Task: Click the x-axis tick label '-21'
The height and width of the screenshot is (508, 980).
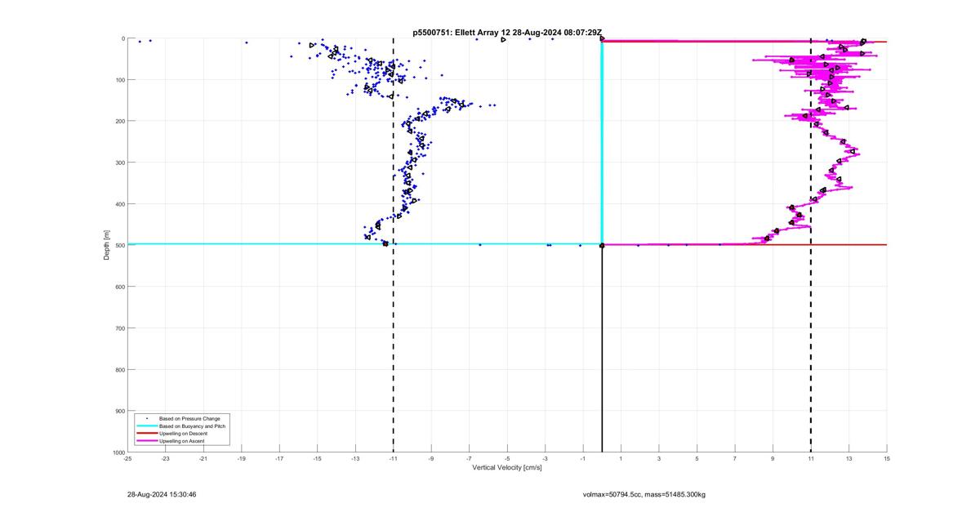Action: [x=203, y=458]
